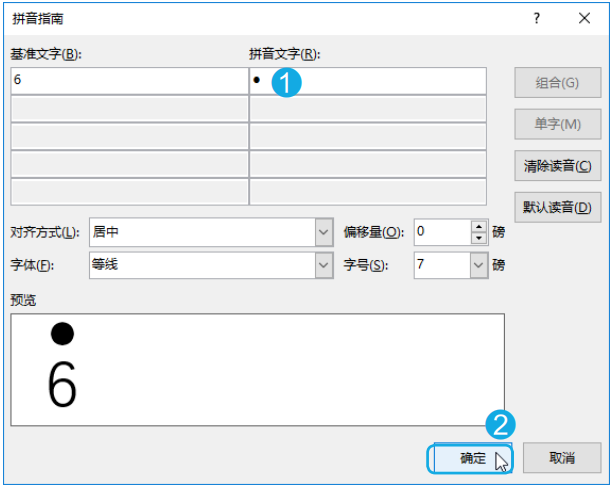Image resolution: width=612 pixels, height=488 pixels.
Task: Click the first 基准文字 field containing 6
Action: click(x=128, y=81)
